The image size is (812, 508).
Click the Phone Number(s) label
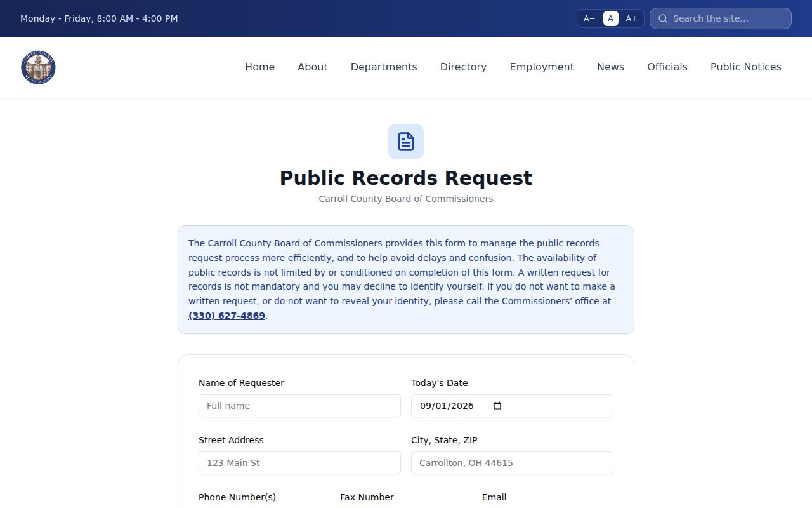tap(237, 497)
